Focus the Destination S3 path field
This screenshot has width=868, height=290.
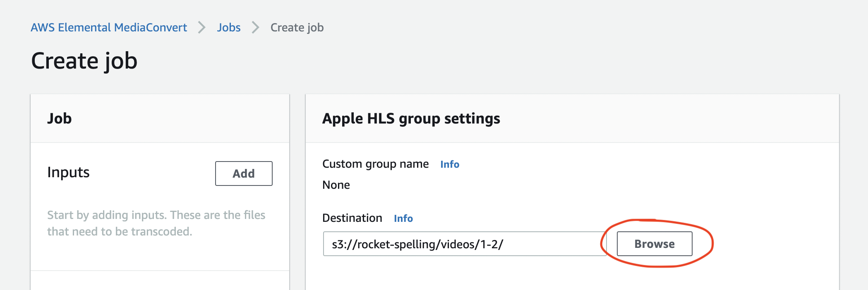[463, 244]
